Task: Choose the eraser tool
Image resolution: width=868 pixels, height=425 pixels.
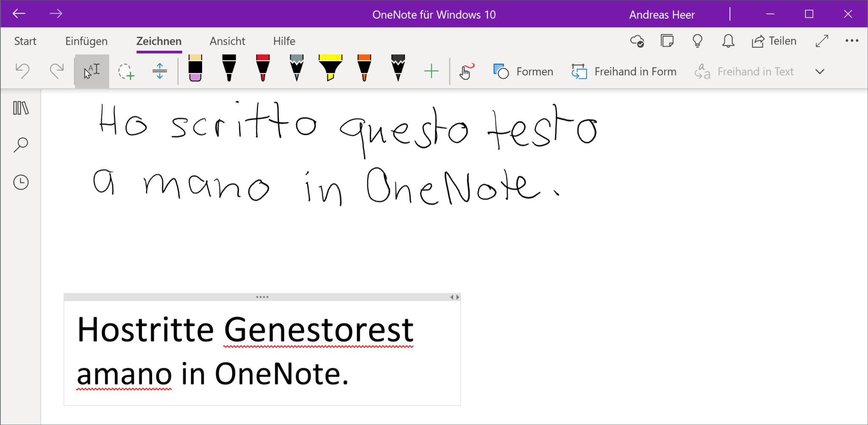Action: (195, 68)
